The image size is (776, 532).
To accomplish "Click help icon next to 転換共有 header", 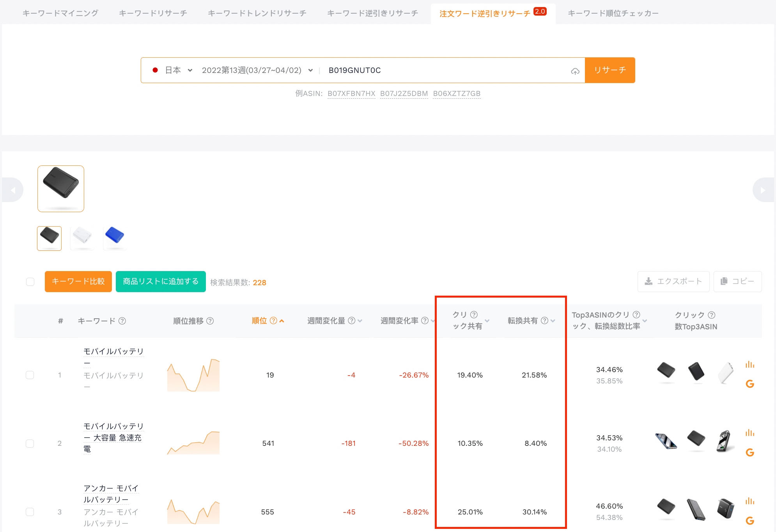I will pyautogui.click(x=544, y=321).
